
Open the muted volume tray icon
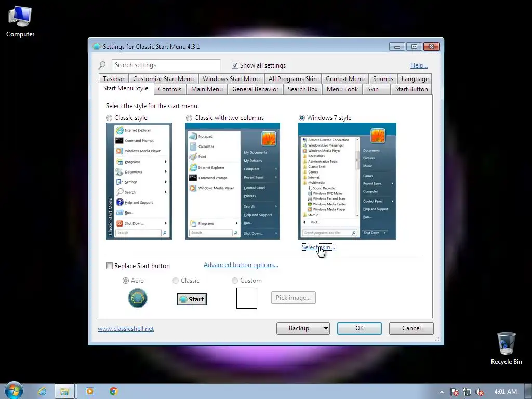tap(480, 392)
